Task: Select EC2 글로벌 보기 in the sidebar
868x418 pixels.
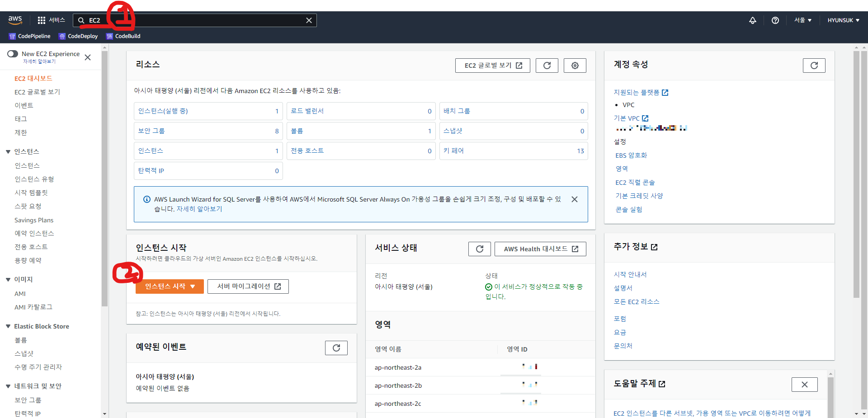Action: pyautogui.click(x=37, y=92)
